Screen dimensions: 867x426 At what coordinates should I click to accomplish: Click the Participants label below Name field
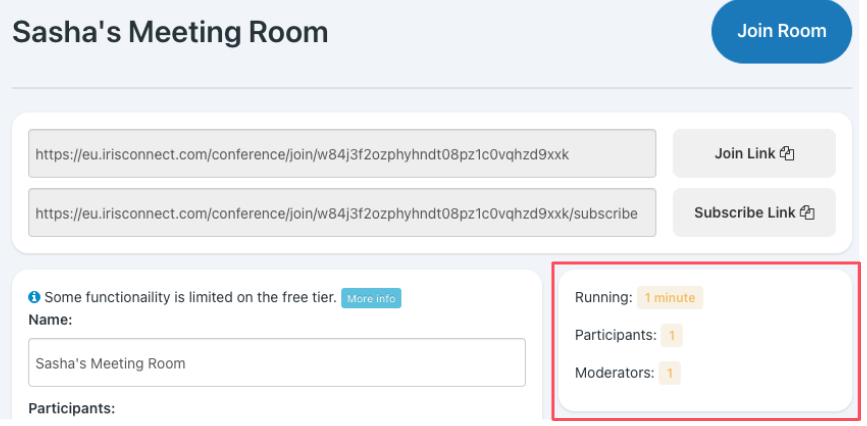[x=71, y=408]
